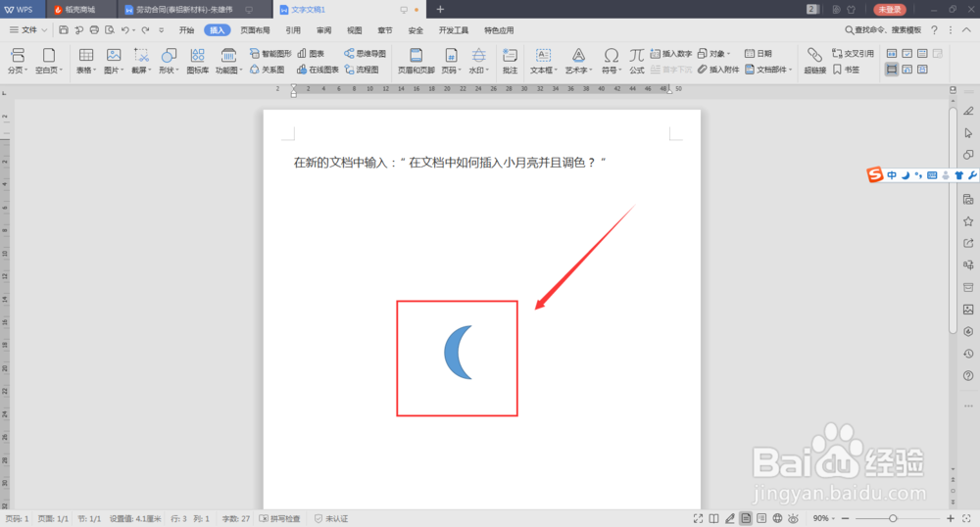Toggle 拼写检查 spell check in status bar
The width and height of the screenshot is (980, 527).
click(x=280, y=518)
